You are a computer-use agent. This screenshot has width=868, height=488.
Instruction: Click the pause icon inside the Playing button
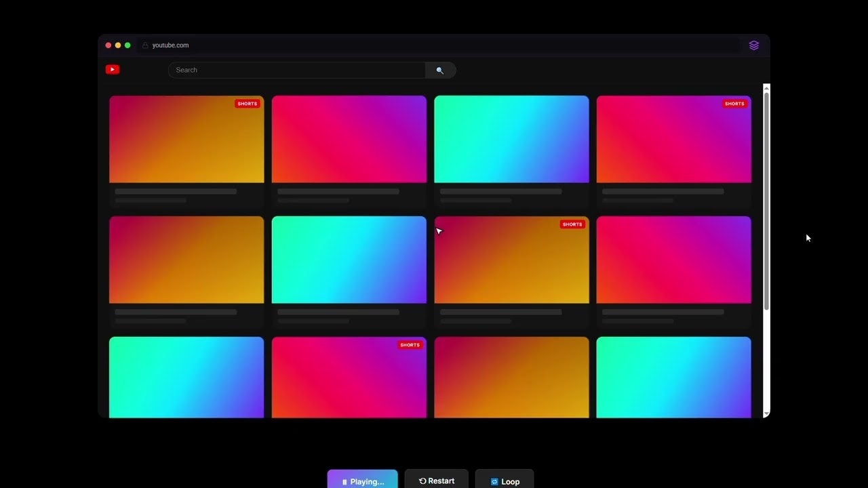click(346, 481)
